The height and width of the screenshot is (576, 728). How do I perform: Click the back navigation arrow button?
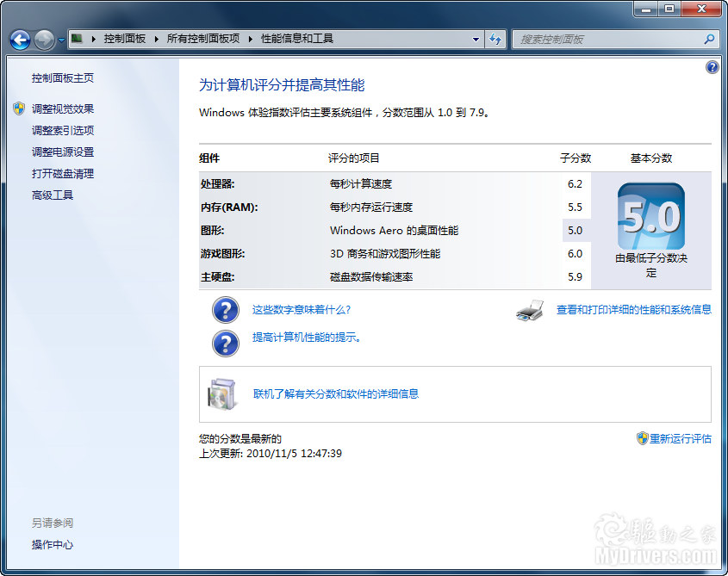[x=20, y=40]
